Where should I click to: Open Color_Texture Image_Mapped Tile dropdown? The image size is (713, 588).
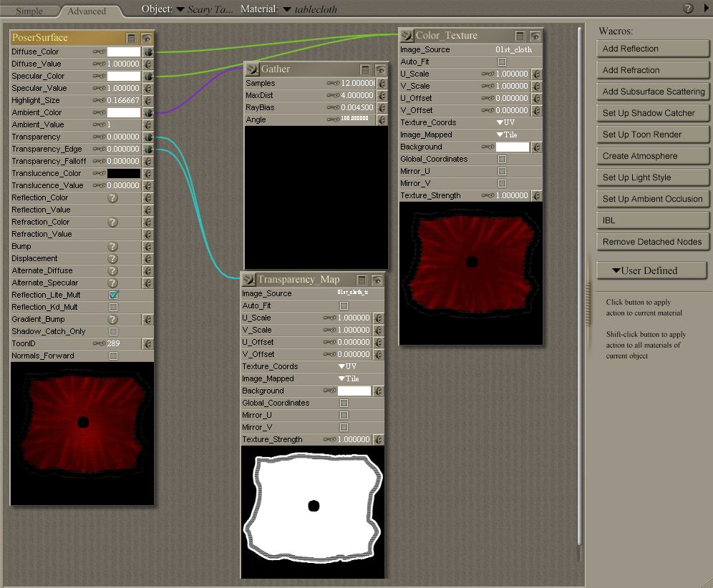pos(507,135)
